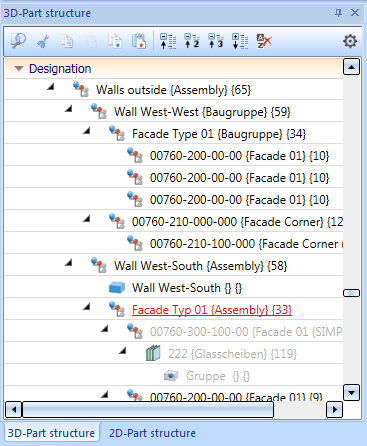The width and height of the screenshot is (367, 446).
Task: Collapse 222 Glasscheiben node
Action: point(123,351)
